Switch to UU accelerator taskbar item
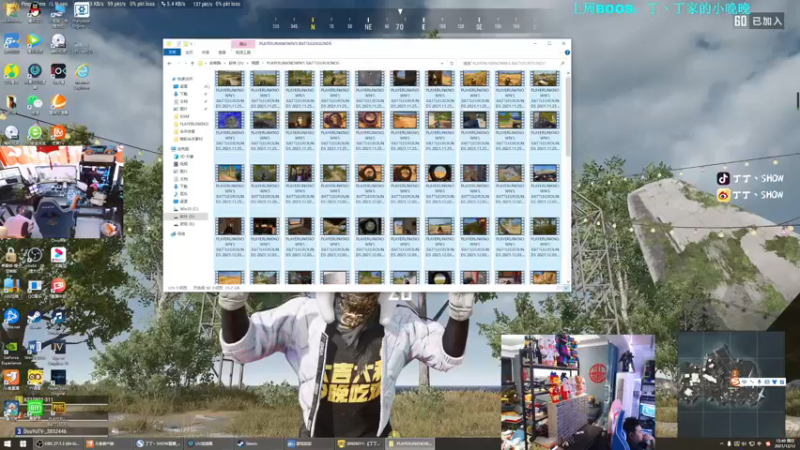Viewport: 800px width, 450px height. click(207, 444)
